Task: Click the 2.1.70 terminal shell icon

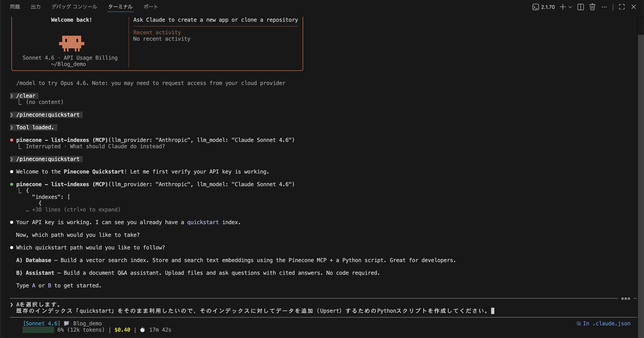Action: coord(535,7)
